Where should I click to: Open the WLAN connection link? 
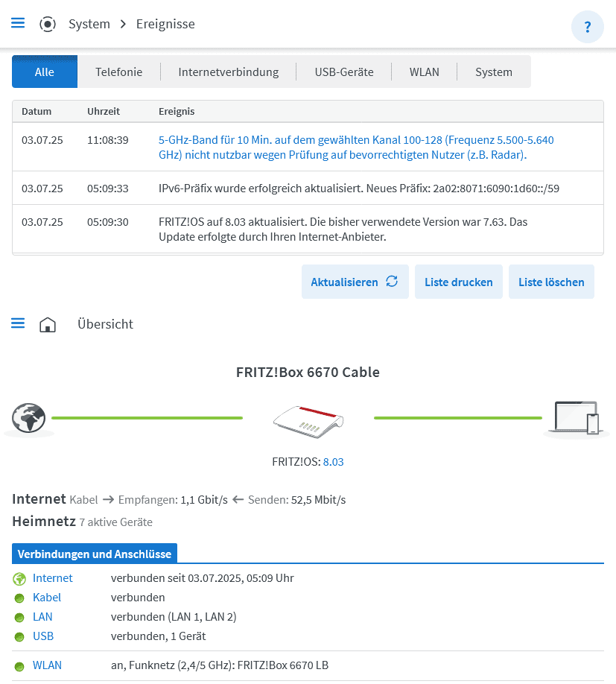point(47,665)
